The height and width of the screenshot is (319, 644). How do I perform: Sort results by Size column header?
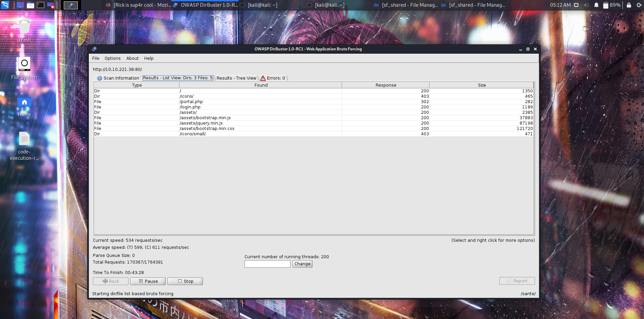482,85
